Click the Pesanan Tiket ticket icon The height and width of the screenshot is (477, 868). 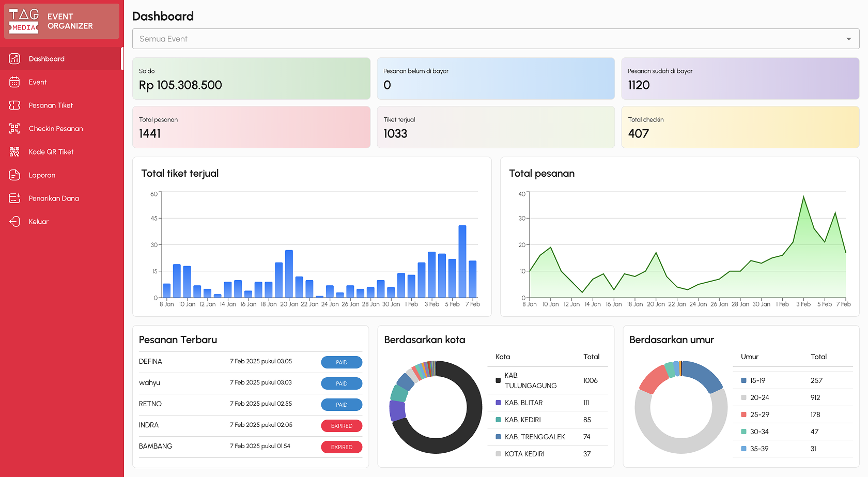pos(14,105)
